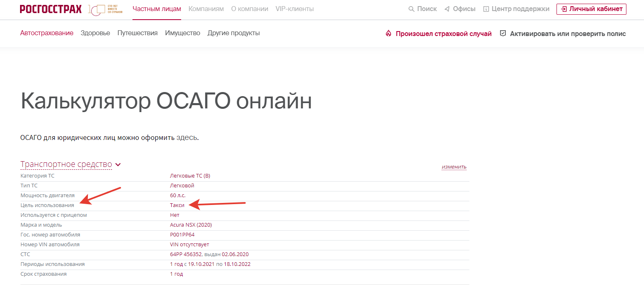Click the period 19.10.2021 по 18.10.2022

tap(219, 264)
